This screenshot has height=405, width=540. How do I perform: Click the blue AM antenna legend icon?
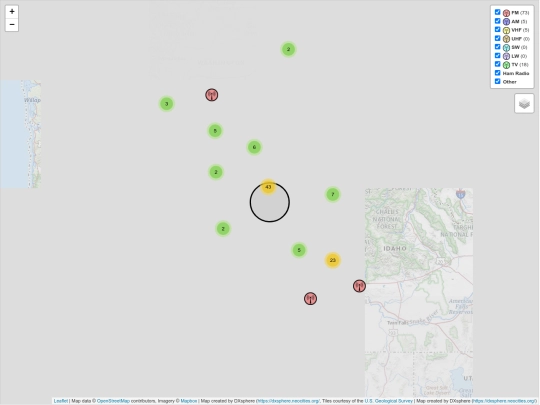pos(506,22)
